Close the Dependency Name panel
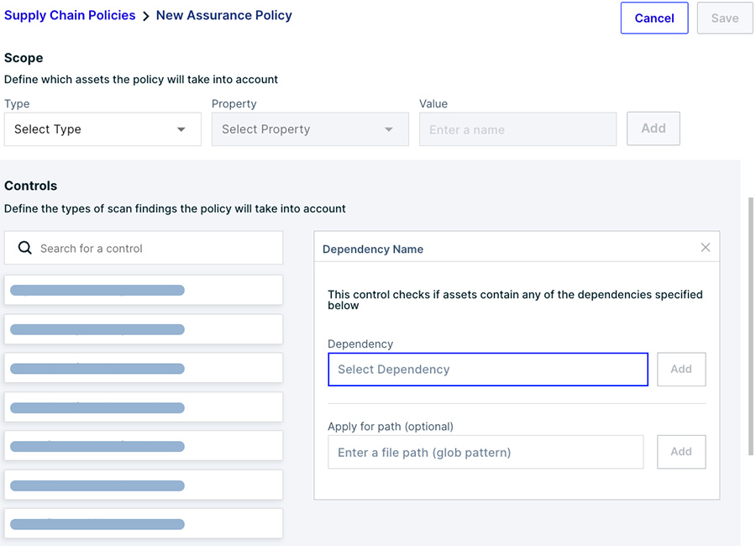The image size is (756, 546). pyautogui.click(x=706, y=248)
